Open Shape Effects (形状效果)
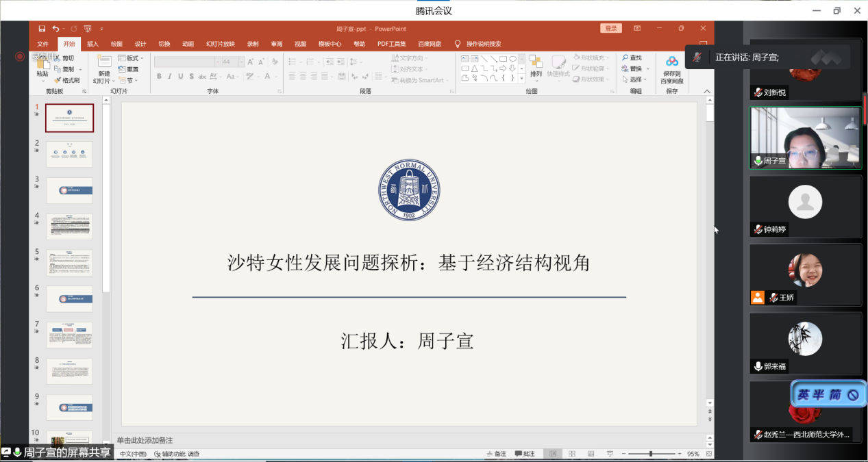 [591, 80]
